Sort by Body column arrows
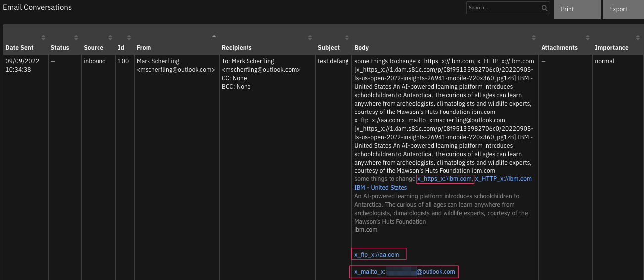 click(x=533, y=38)
